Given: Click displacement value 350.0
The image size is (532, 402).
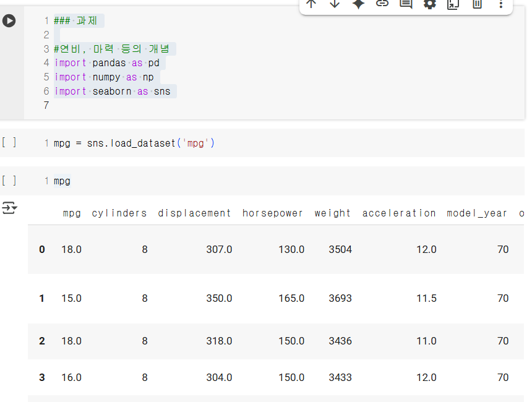Looking at the screenshot, I should (219, 299).
